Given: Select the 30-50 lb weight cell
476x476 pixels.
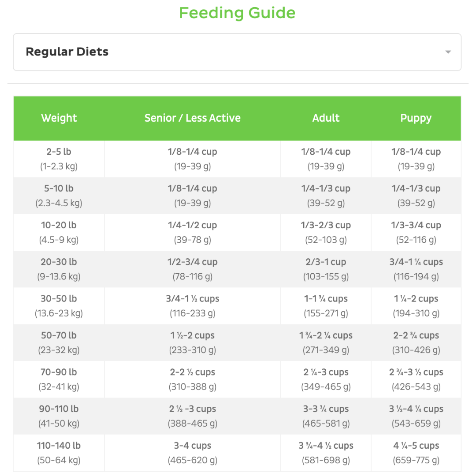Looking at the screenshot, I should 59,305.
